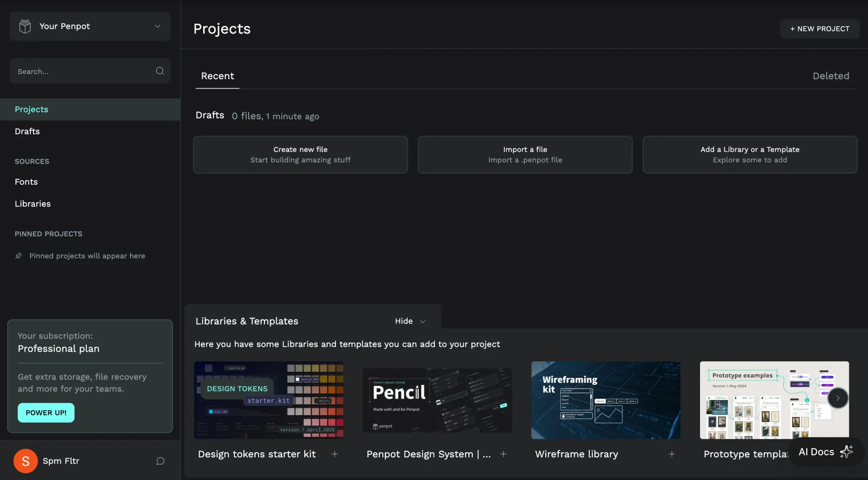Select the Recent tab
Image resolution: width=868 pixels, height=480 pixels.
(217, 76)
